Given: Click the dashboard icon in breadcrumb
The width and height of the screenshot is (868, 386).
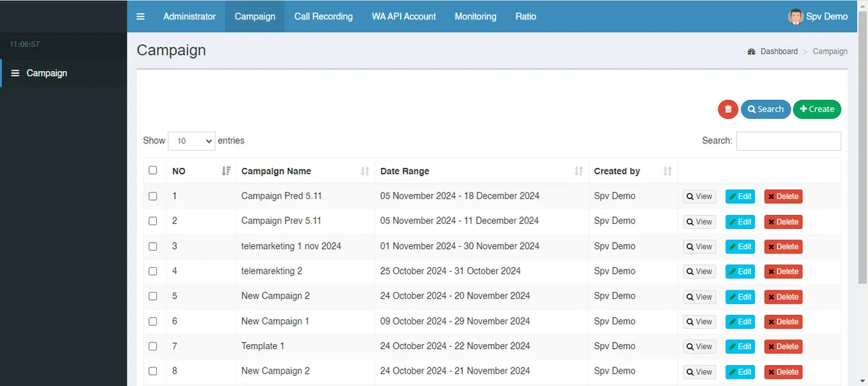Looking at the screenshot, I should (x=752, y=51).
